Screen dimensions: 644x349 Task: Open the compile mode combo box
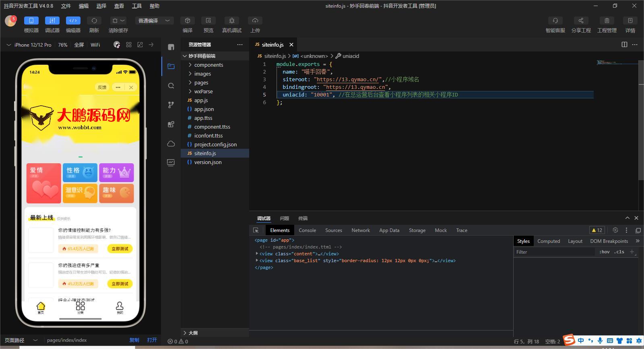155,21
